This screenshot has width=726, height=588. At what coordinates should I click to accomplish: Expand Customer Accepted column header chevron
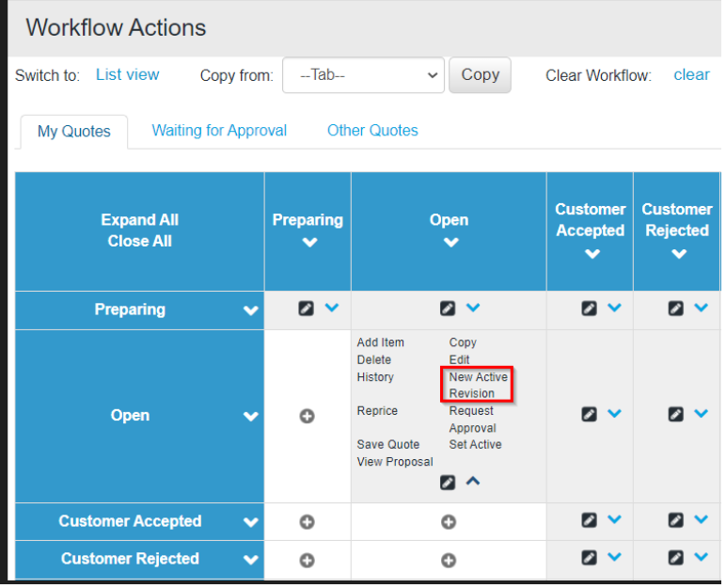click(x=592, y=254)
